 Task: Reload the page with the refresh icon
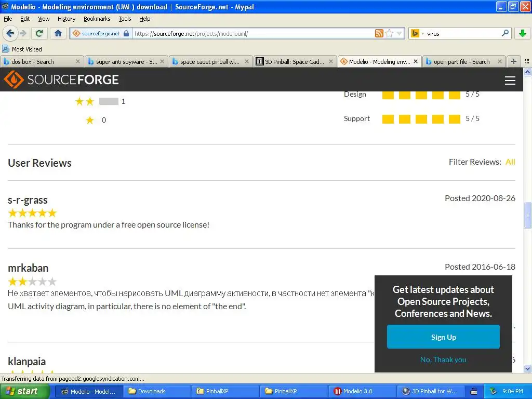[39, 33]
